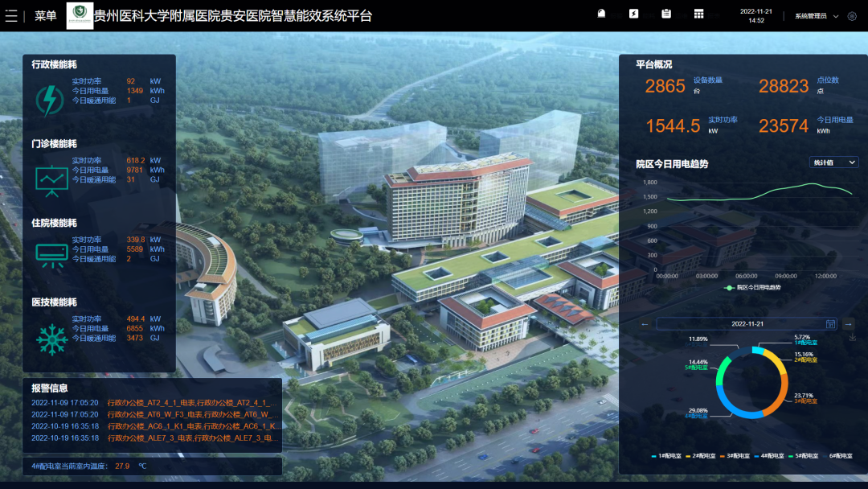
Task: Toggle 院区今日用电趋势 line legend
Action: tap(752, 287)
